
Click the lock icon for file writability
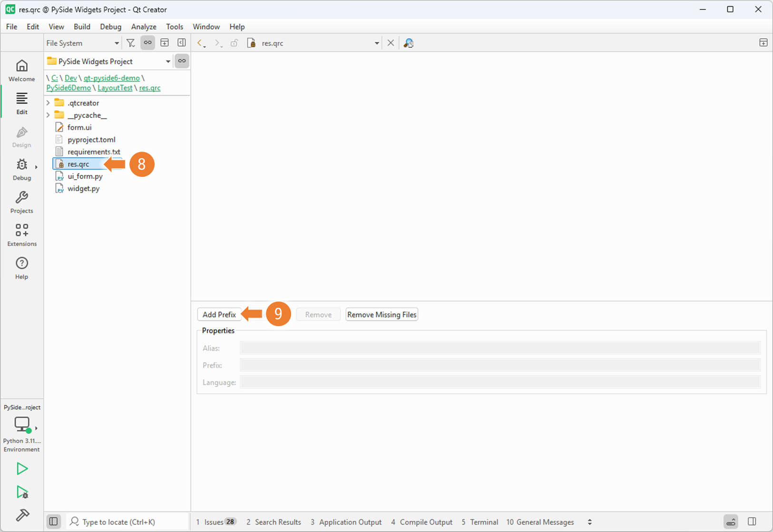[234, 43]
